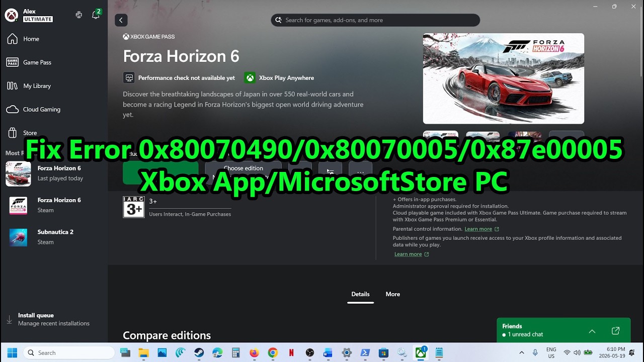Viewport: 644px width, 362px height.
Task: Click the Xbox profile avatar for Alex
Action: coord(12,15)
